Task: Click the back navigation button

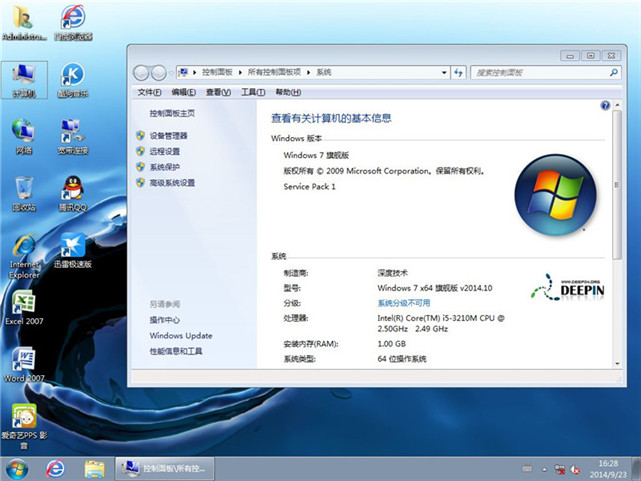Action: pyautogui.click(x=141, y=73)
